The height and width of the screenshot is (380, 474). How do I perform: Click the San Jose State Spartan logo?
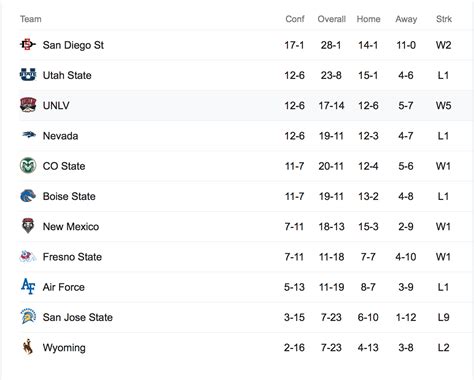pos(28,316)
